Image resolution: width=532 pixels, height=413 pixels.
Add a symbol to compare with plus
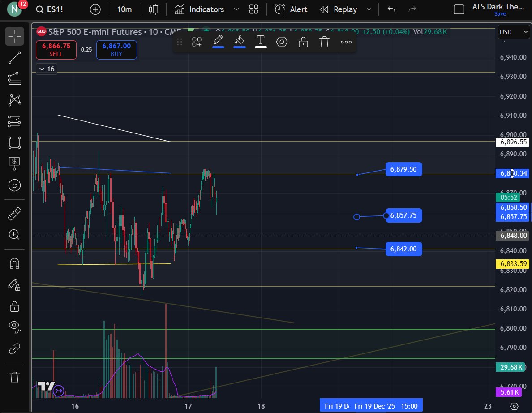click(95, 9)
